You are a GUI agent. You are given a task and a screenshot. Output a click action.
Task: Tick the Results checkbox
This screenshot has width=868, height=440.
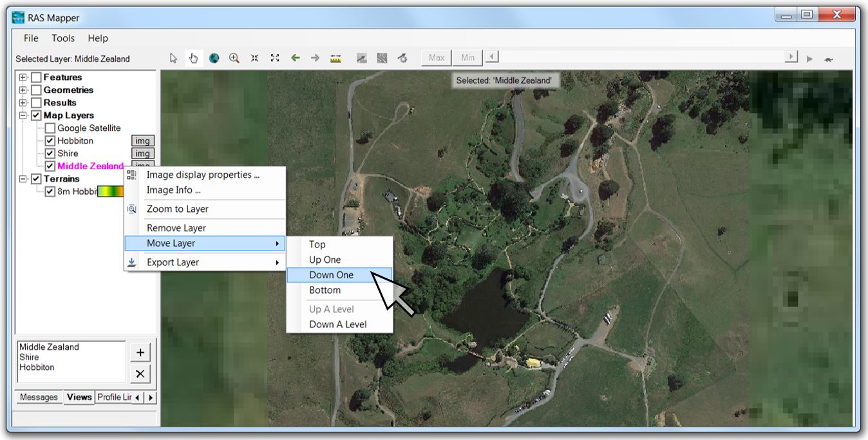click(x=36, y=102)
